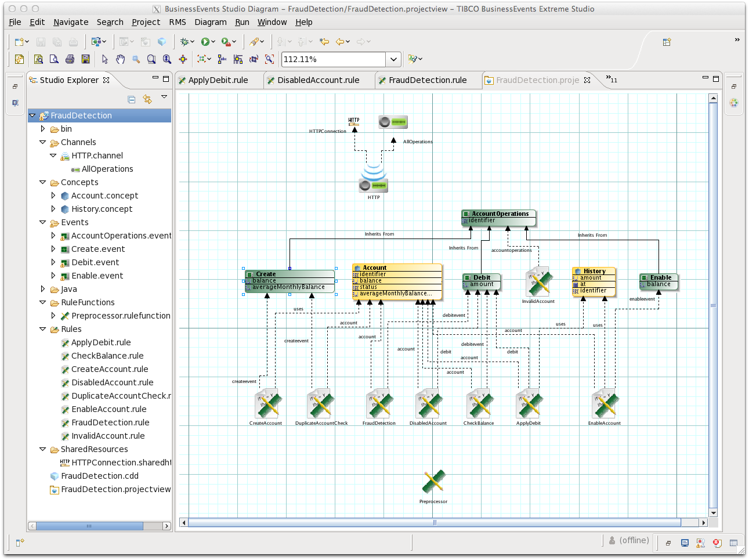Collapse the FraudDetection project node
This screenshot has height=560, width=749.
pyautogui.click(x=32, y=115)
